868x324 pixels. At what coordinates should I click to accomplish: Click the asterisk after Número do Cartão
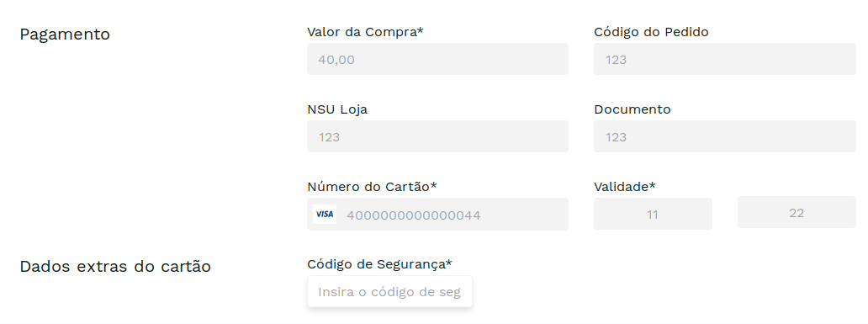(x=434, y=184)
